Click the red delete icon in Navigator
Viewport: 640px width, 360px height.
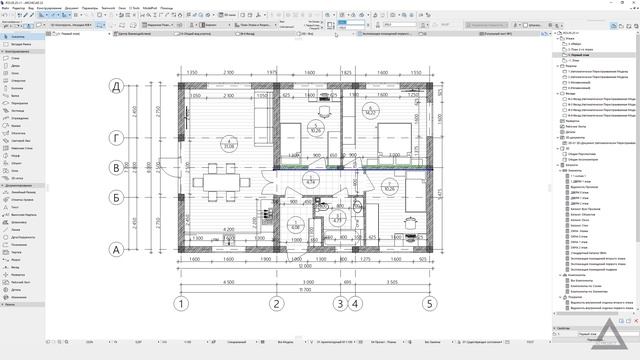click(636, 321)
